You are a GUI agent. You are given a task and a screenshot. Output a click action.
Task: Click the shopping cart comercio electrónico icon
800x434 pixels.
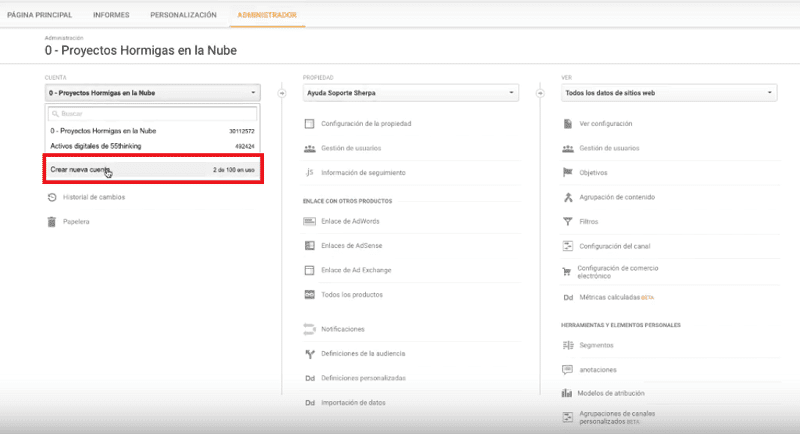coord(567,272)
